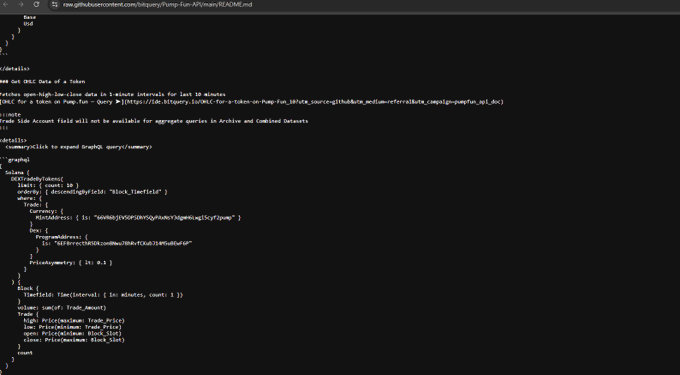Click the "Base" line at top

coord(30,17)
